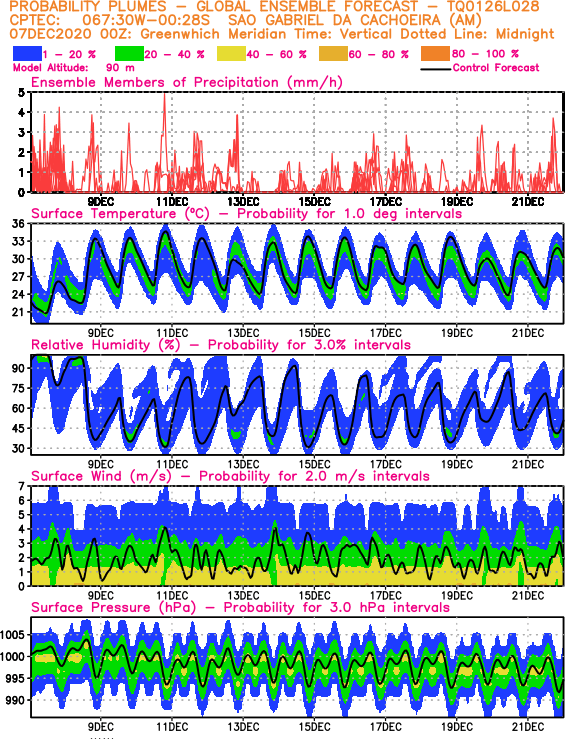Click the 19DEC label under humidity chart

(457, 465)
